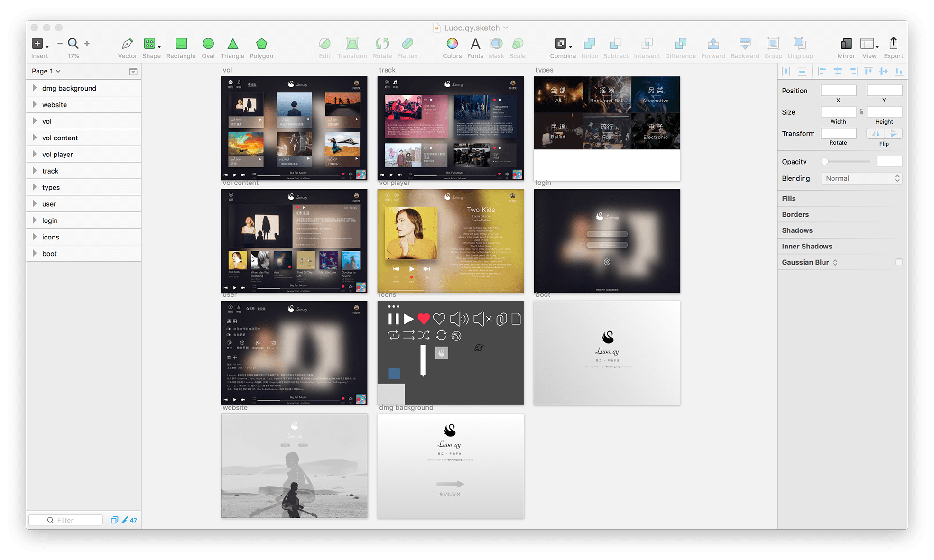
Task: Toggle the size proportion lock
Action: [861, 112]
